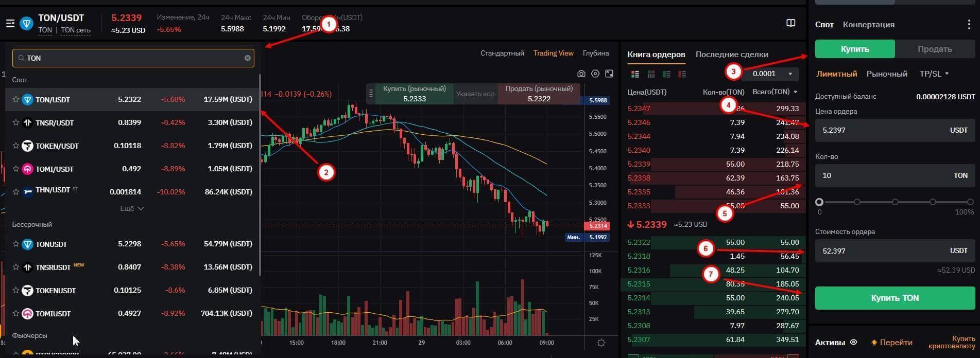Star the TOMI/USDT spot pair
Viewport: 980px width, 358px height.
pyautogui.click(x=16, y=169)
